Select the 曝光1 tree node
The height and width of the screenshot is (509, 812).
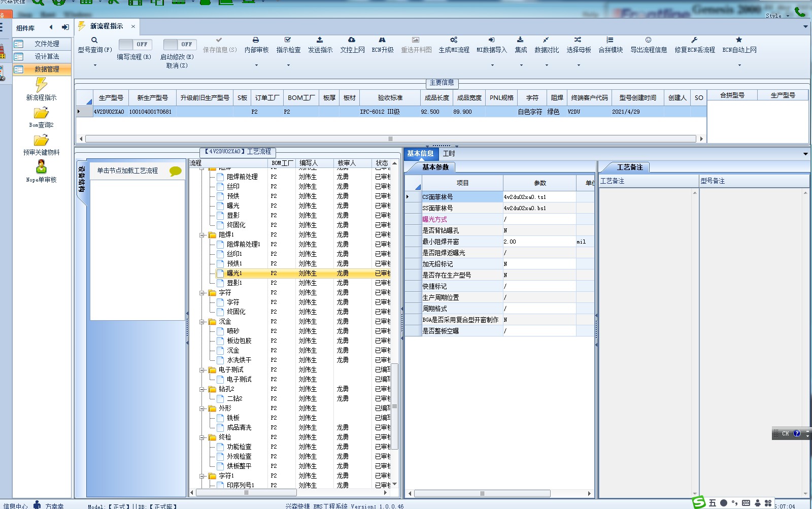coord(234,274)
